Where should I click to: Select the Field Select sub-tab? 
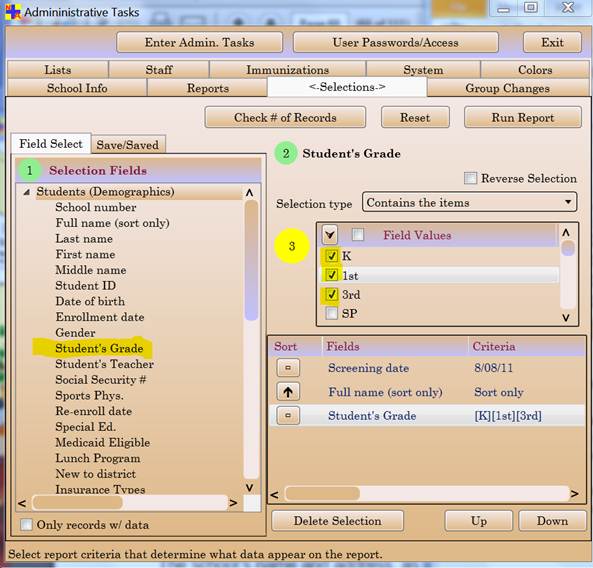pos(51,144)
